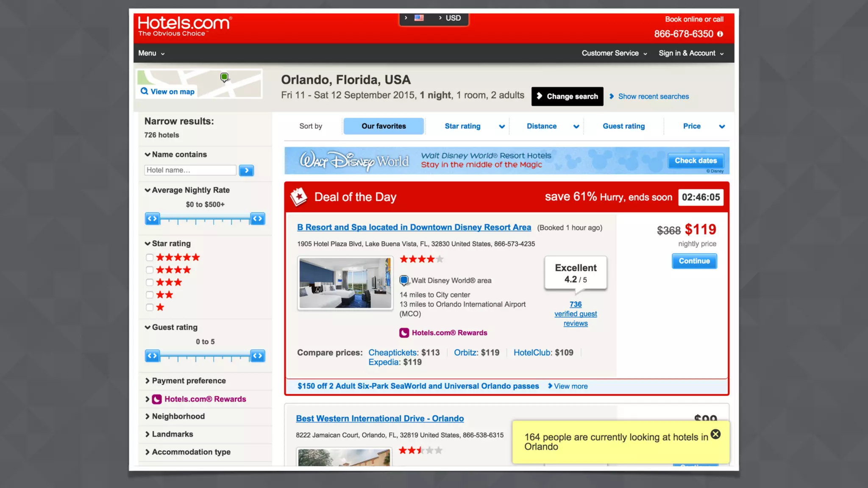Image resolution: width=868 pixels, height=488 pixels.
Task: Click the Walt Disney World area pin icon
Action: click(x=404, y=280)
